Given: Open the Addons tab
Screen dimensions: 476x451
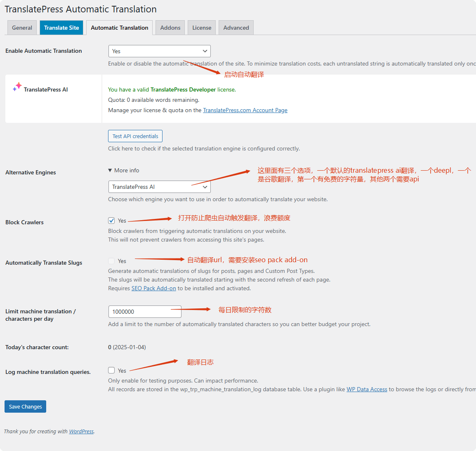Looking at the screenshot, I should pos(170,28).
